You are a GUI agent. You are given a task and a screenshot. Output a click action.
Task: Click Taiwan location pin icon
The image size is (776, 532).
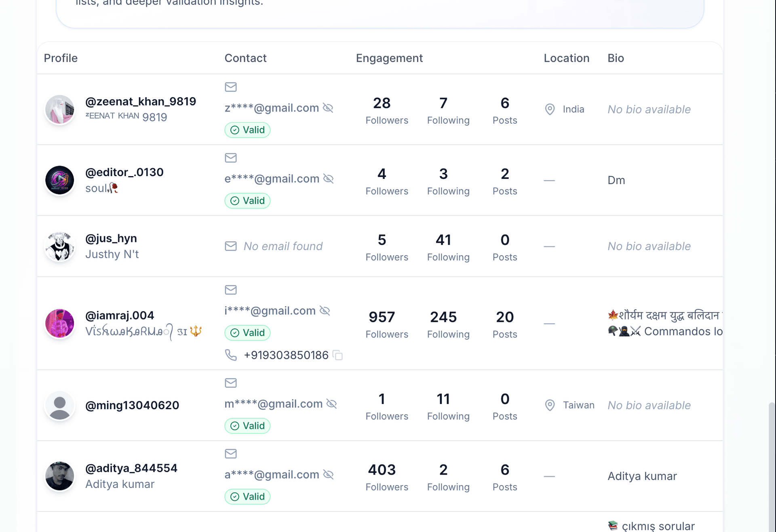click(550, 405)
